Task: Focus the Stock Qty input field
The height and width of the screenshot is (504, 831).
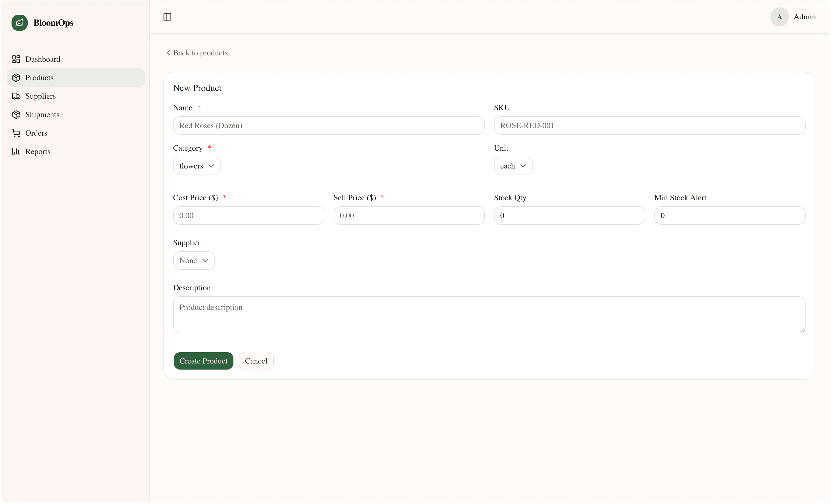Action: tap(569, 216)
